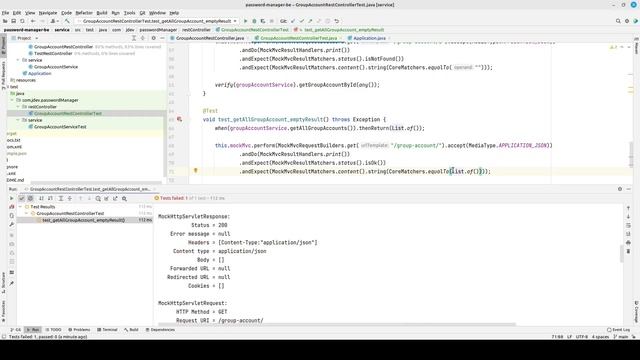Open the Refactor menu
640x360 pixels.
(84, 13)
